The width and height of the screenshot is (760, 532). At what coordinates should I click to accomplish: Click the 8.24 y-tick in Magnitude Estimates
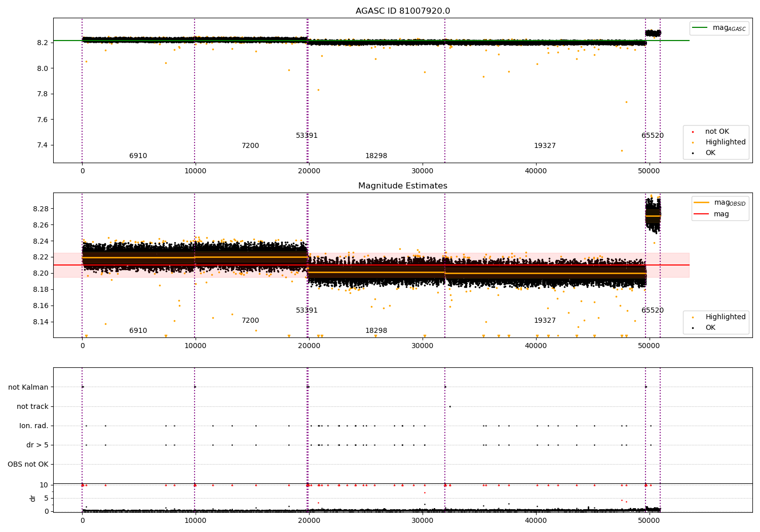[41, 241]
